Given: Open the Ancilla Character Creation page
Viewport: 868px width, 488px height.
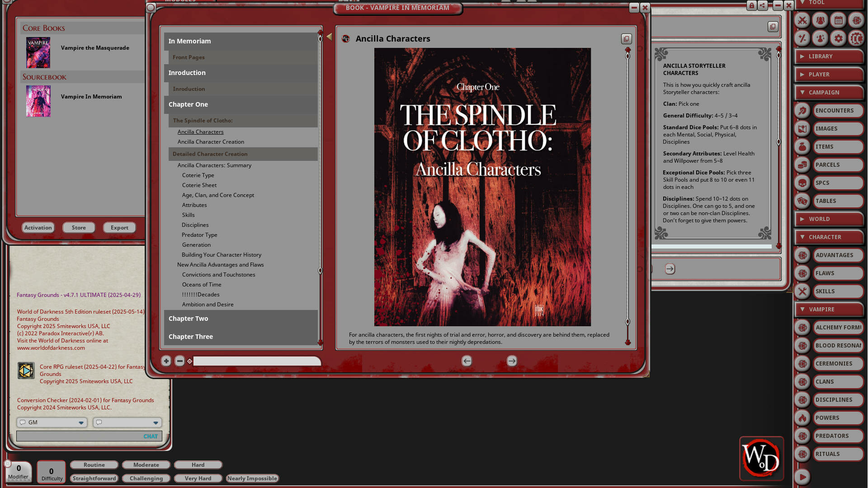Looking at the screenshot, I should (210, 141).
